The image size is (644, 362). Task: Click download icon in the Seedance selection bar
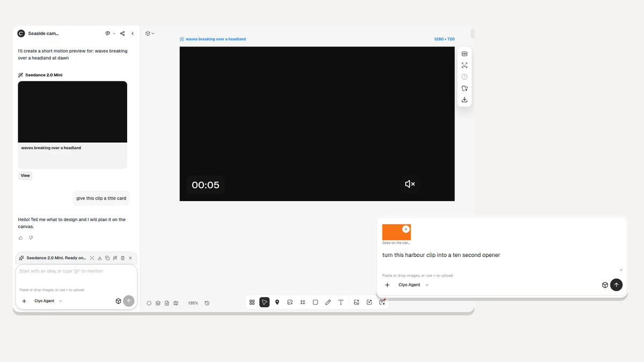click(x=100, y=258)
